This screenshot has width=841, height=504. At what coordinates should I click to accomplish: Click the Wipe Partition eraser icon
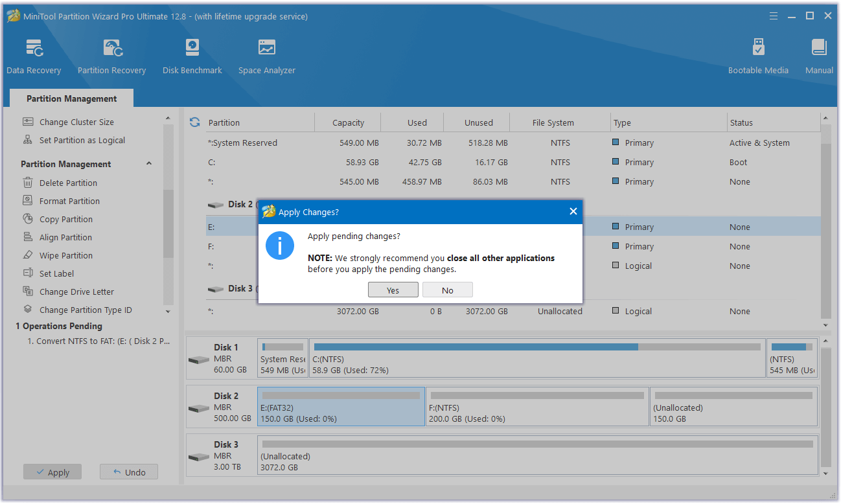pos(28,255)
